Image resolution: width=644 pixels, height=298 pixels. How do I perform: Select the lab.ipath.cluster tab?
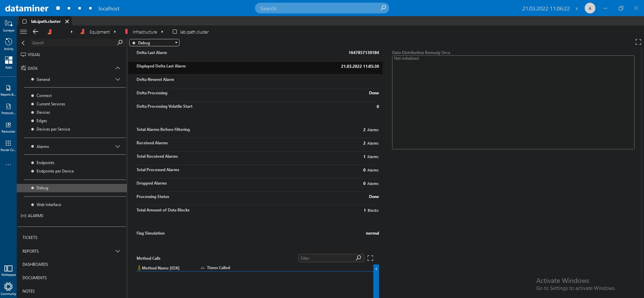point(45,21)
